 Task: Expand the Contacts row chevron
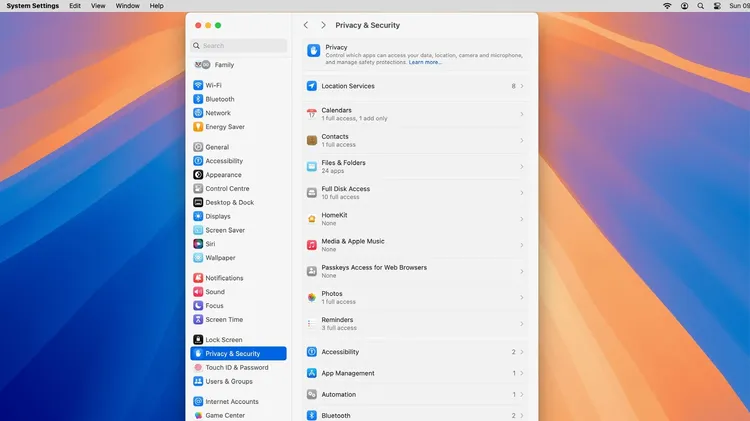pos(522,140)
